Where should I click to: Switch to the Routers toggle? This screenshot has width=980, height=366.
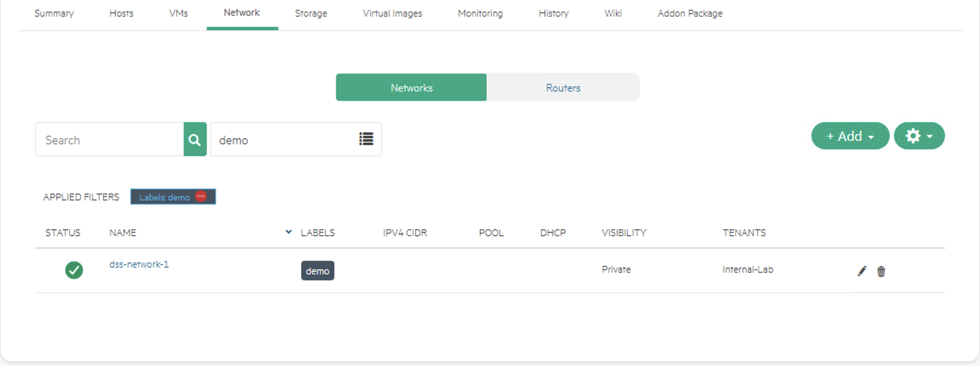tap(563, 88)
